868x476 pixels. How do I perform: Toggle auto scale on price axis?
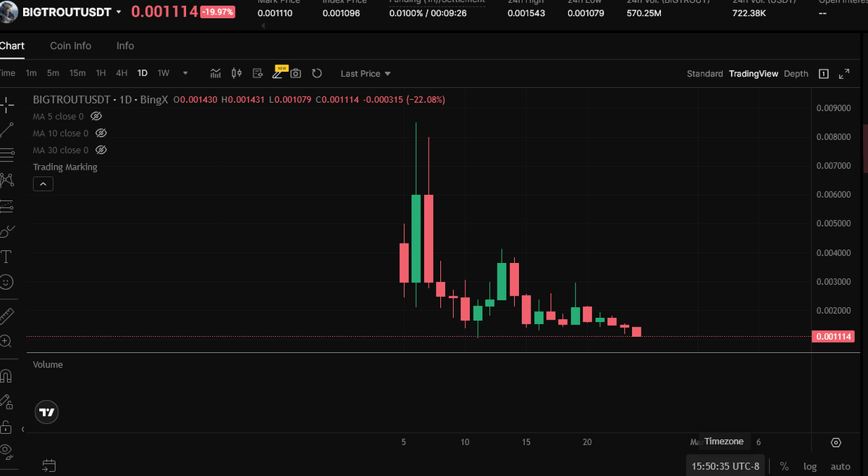840,467
